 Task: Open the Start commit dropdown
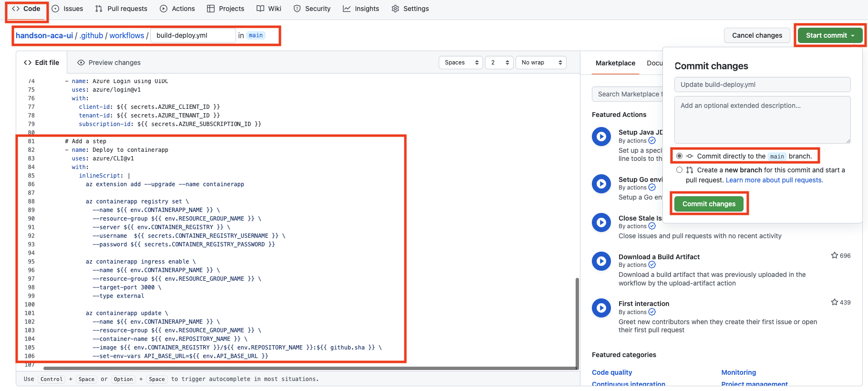830,35
